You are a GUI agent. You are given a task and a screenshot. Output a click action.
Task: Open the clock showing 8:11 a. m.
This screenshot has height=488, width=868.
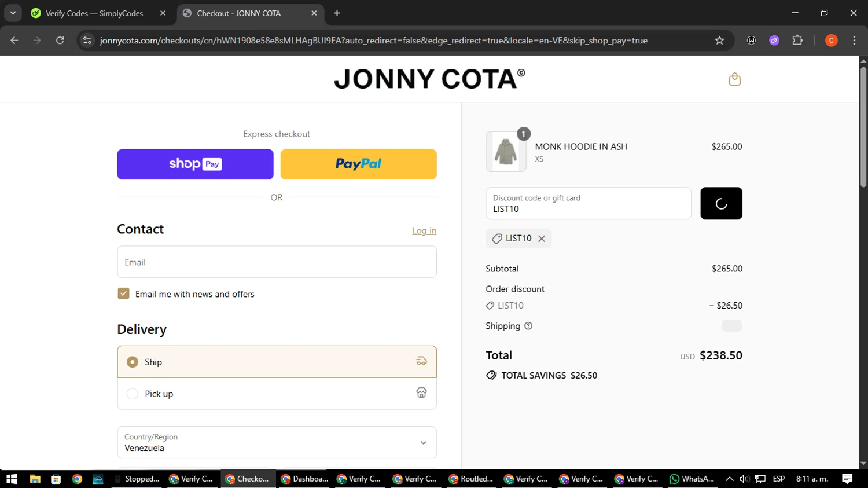coord(812,479)
